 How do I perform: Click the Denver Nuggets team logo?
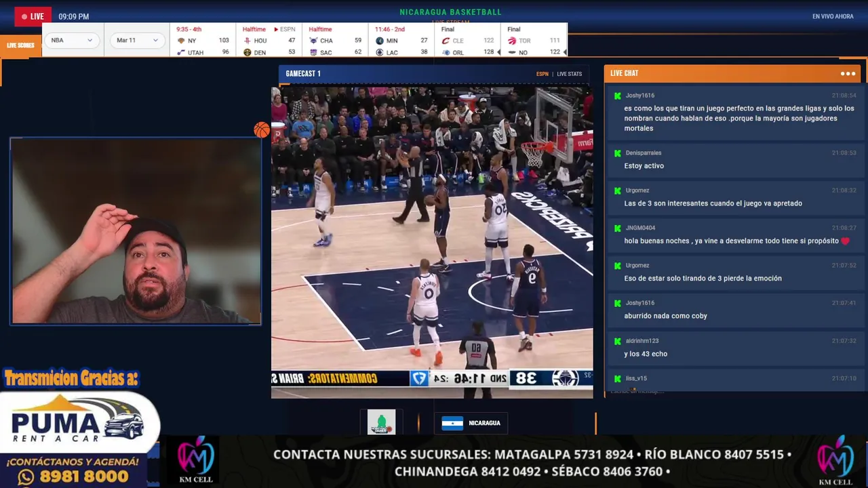click(247, 52)
